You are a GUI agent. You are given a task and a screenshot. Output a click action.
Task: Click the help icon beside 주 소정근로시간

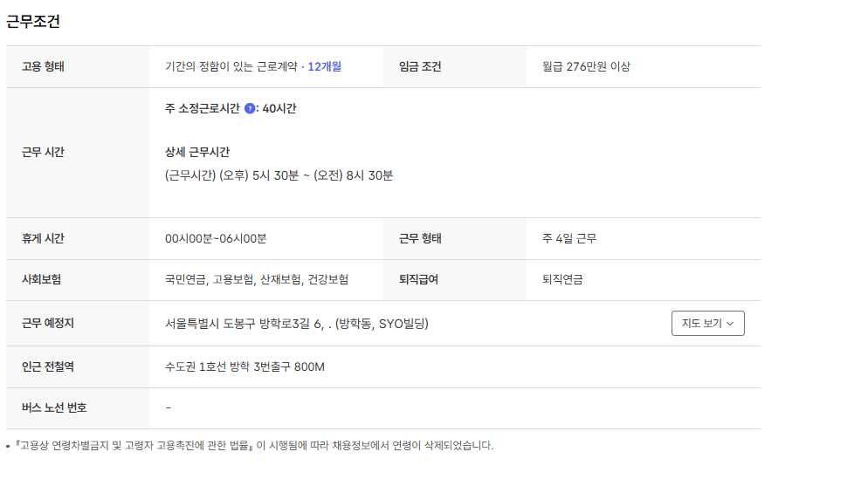[250, 109]
